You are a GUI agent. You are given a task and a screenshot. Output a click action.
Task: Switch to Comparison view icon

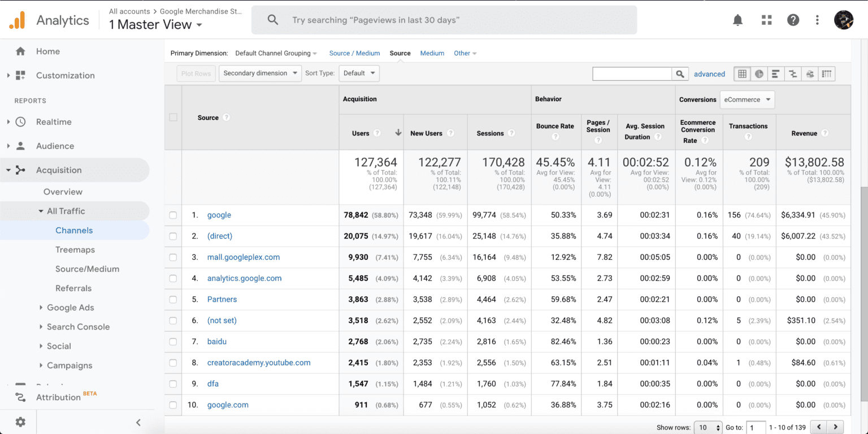(793, 73)
